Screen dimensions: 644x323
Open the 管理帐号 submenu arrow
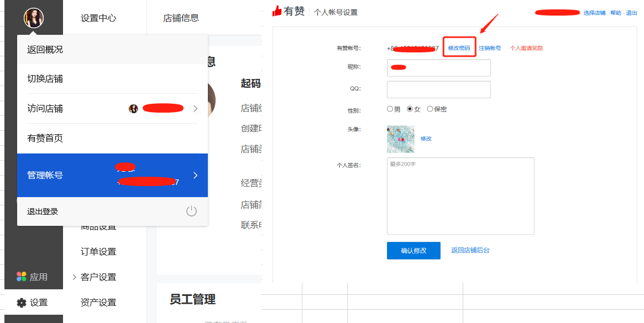[195, 175]
